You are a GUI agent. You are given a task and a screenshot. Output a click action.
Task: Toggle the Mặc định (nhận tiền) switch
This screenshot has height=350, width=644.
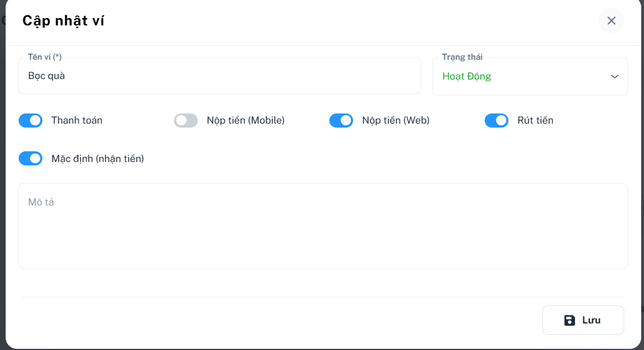tap(31, 159)
